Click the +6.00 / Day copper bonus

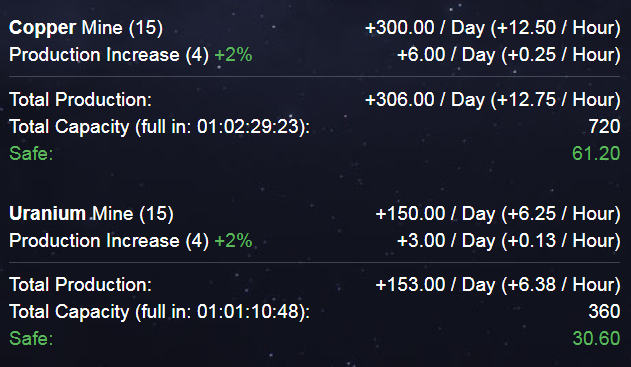446,55
